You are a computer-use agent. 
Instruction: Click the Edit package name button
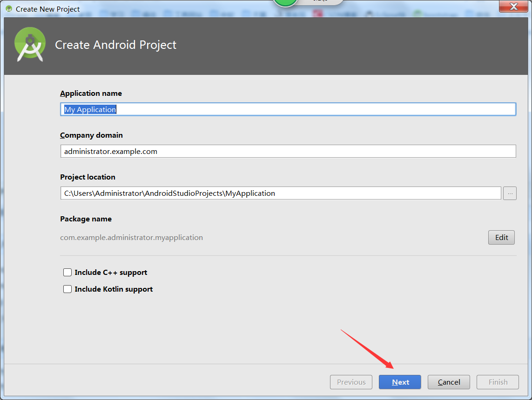pos(501,237)
